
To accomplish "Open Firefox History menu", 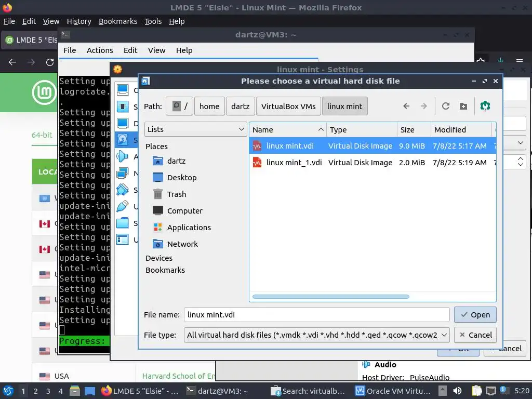I will point(79,21).
